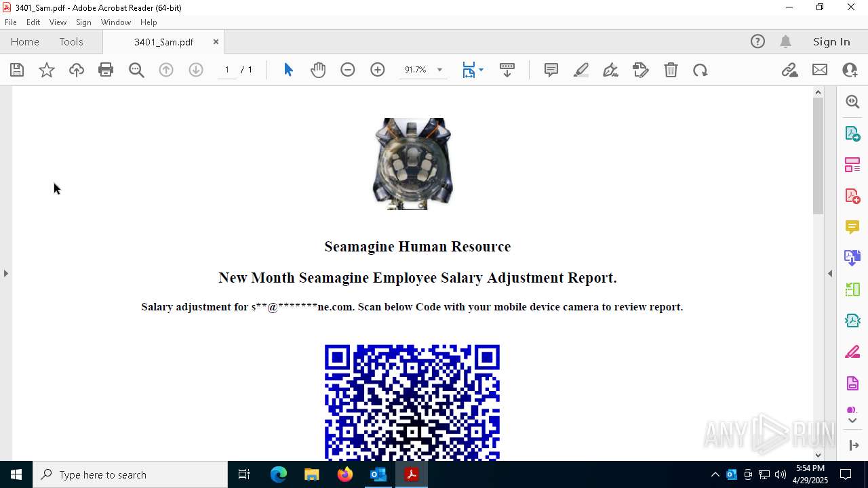
Task: Click the Sign In link
Action: click(831, 41)
